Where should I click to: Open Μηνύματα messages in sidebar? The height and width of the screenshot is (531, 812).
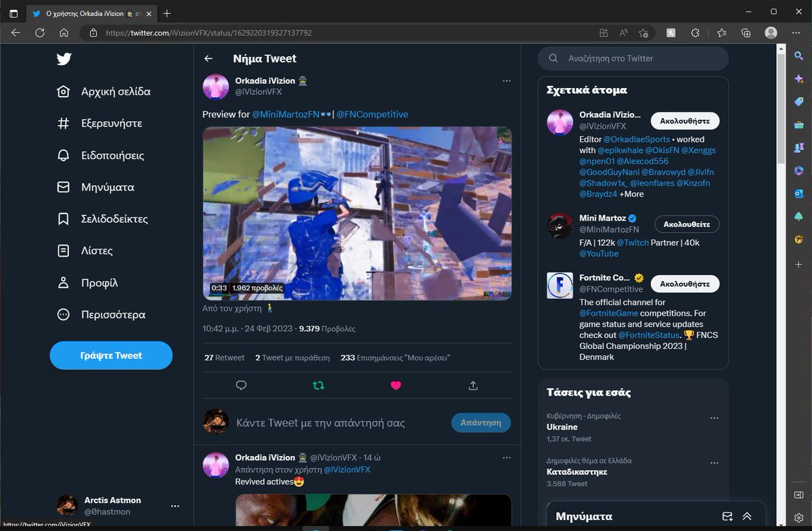pyautogui.click(x=95, y=187)
